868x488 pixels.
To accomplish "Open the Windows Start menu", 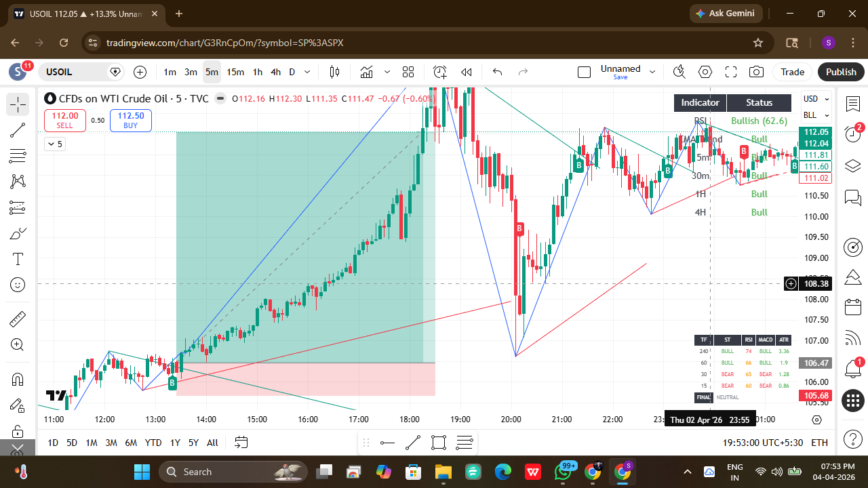I will [x=142, y=472].
